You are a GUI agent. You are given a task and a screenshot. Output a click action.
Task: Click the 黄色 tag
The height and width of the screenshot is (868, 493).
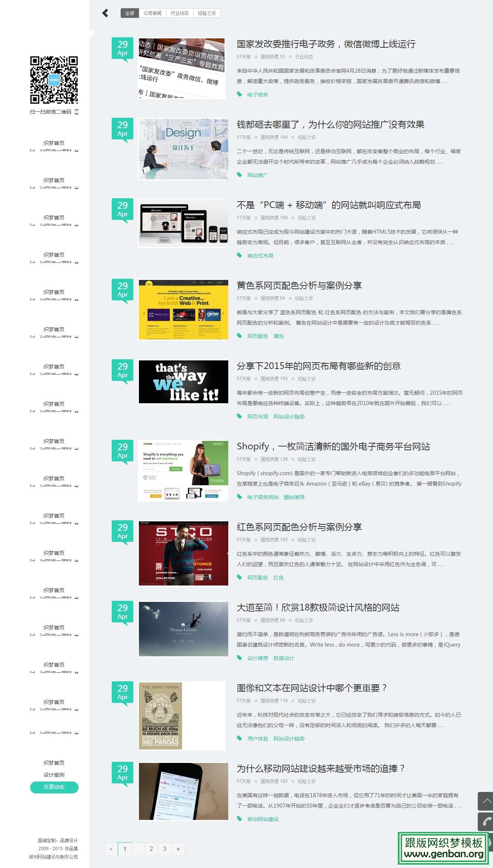pyautogui.click(x=279, y=336)
